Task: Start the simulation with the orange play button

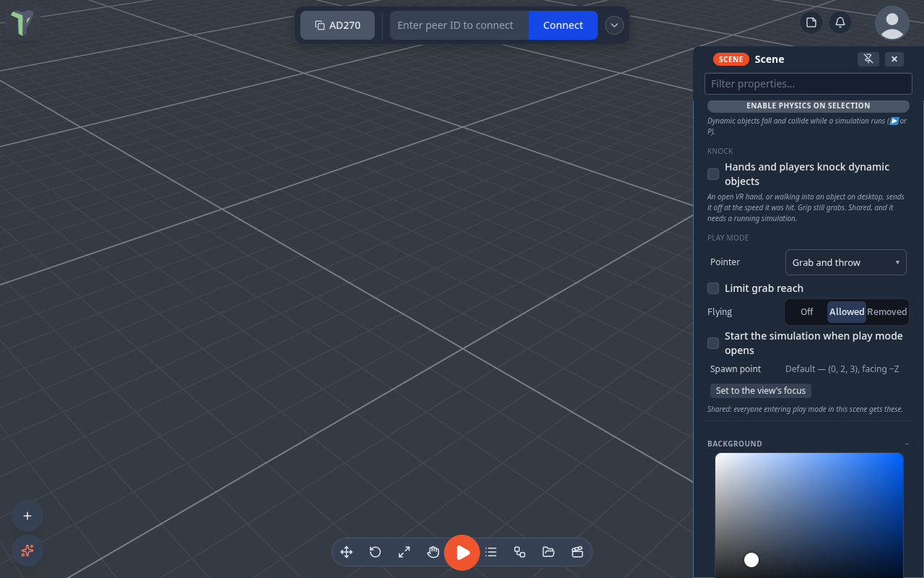Action: [462, 553]
